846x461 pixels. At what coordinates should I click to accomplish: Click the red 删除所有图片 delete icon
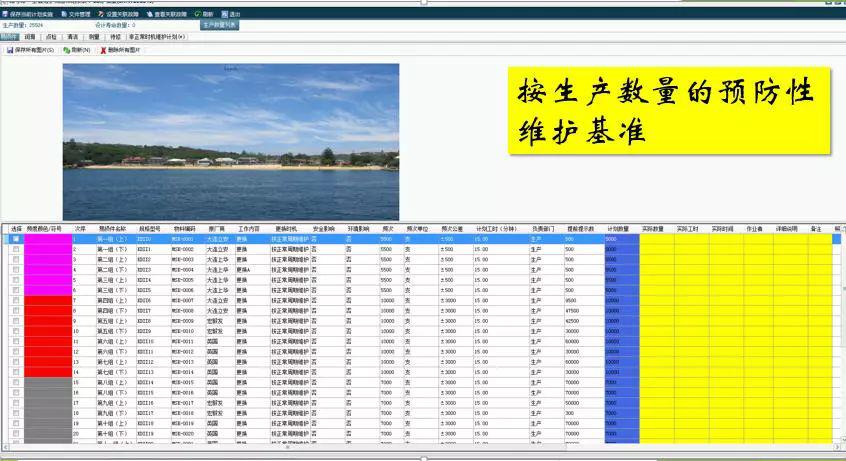click(x=102, y=49)
